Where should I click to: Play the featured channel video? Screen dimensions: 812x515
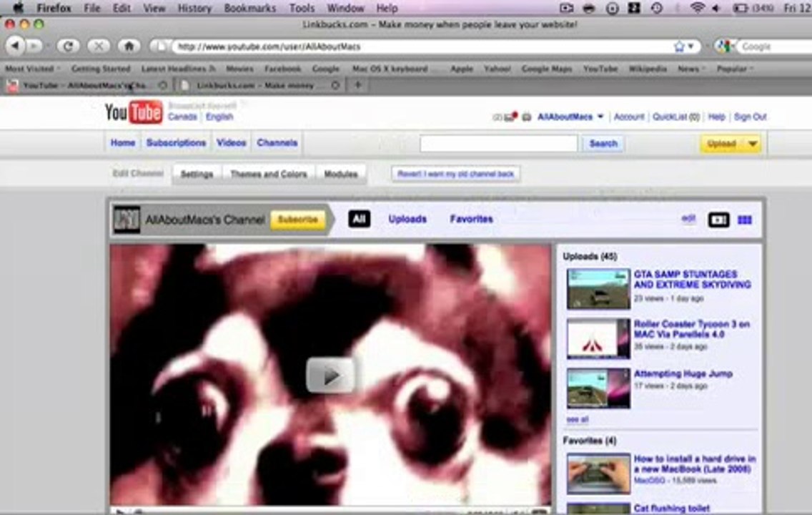click(331, 375)
